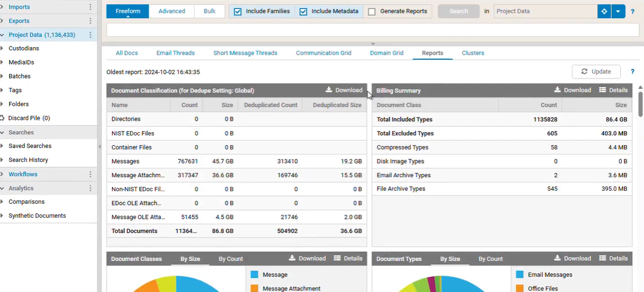Collapse the Searches section
The height and width of the screenshot is (292, 644).
pyautogui.click(x=2, y=133)
